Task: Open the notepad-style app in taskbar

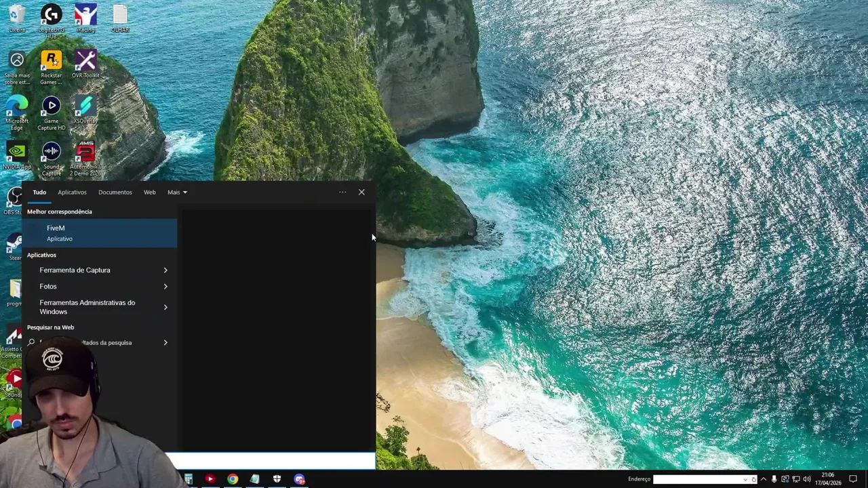Action: [x=255, y=479]
